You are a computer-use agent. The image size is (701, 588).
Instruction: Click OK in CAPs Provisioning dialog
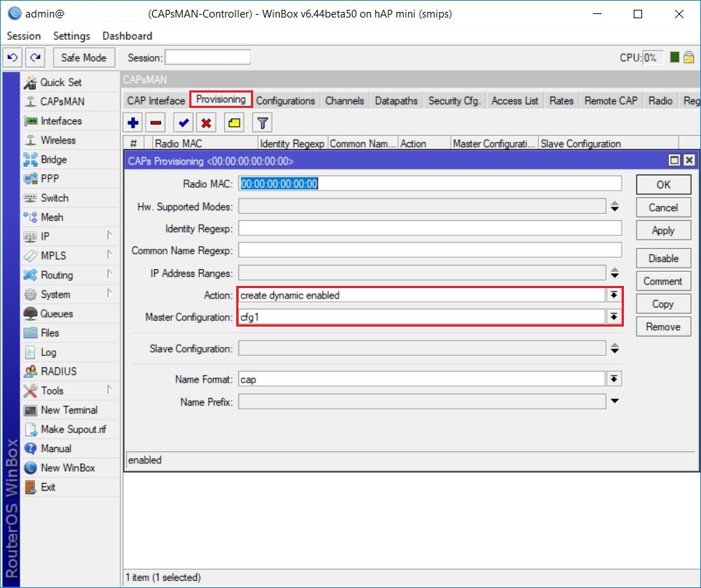[663, 184]
